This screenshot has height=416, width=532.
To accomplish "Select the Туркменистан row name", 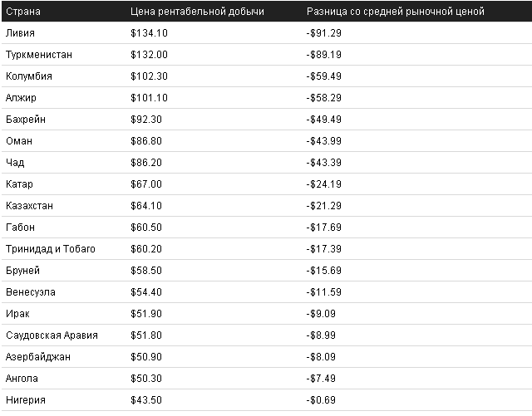I will [39, 55].
